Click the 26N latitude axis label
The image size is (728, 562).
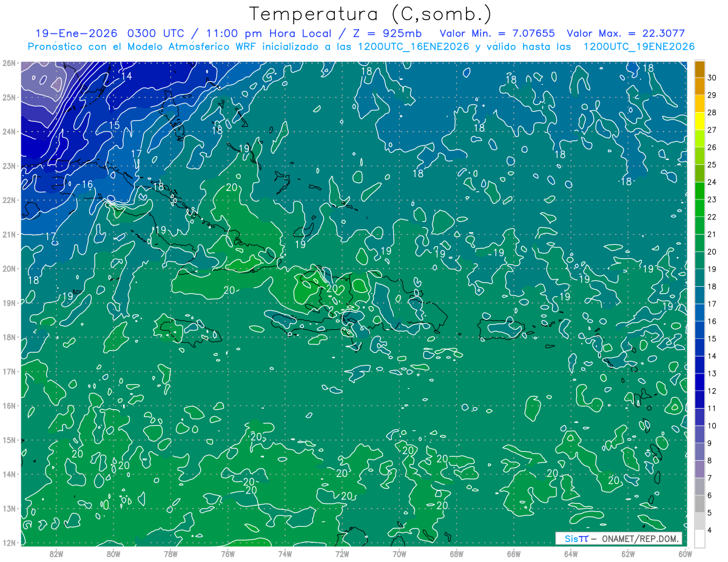(x=9, y=63)
